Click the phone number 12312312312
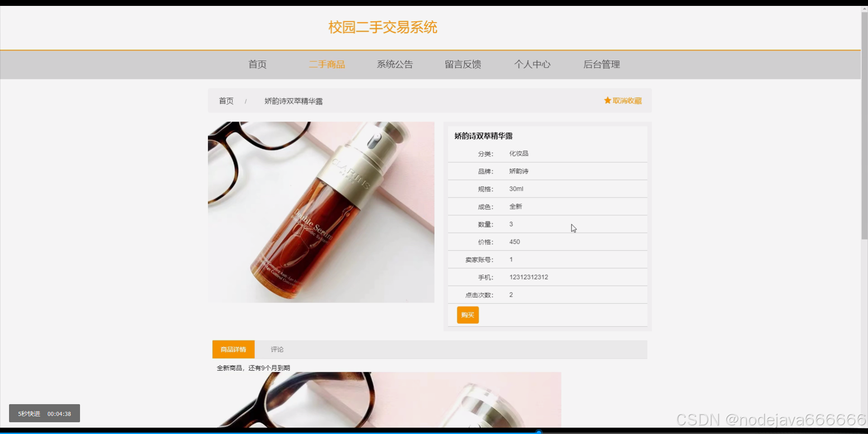 point(529,277)
